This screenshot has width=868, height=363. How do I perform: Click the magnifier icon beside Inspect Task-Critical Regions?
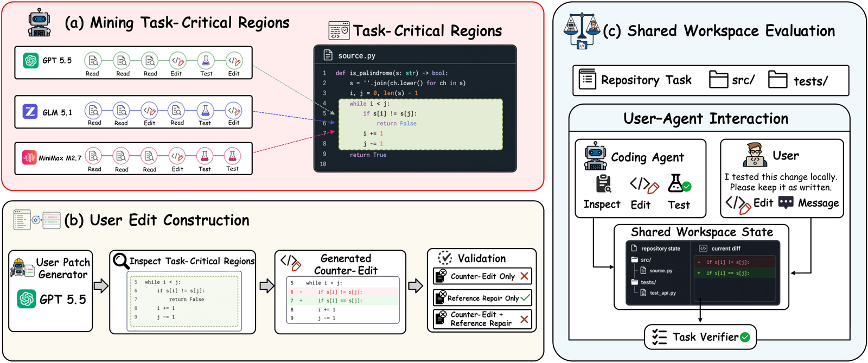(120, 261)
